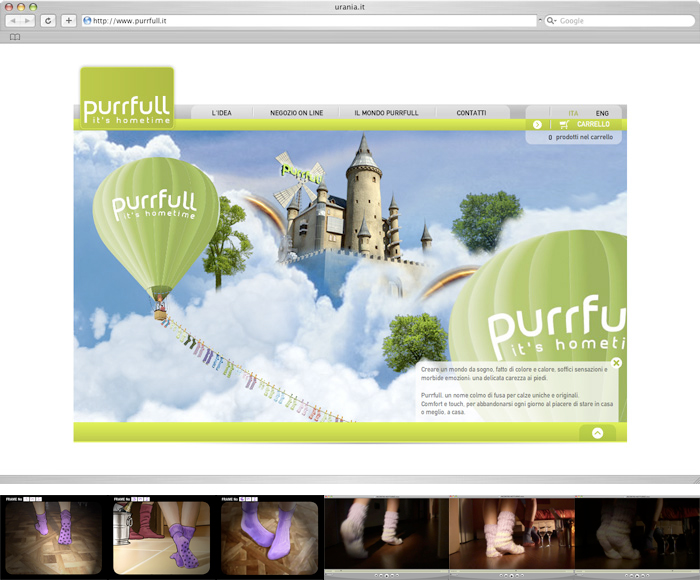Viewport: 700px width, 580px height.
Task: Click the shopping cart icon
Action: click(x=564, y=125)
